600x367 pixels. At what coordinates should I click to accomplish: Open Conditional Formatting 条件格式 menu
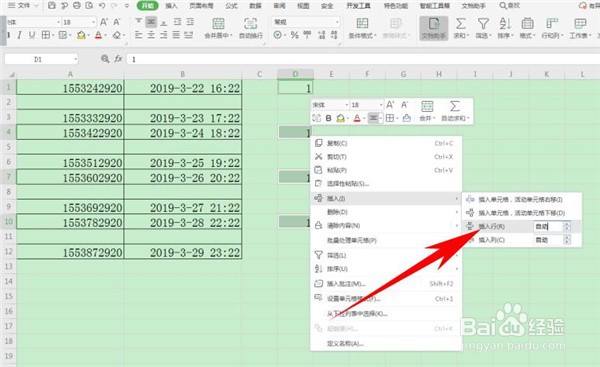pos(362,28)
